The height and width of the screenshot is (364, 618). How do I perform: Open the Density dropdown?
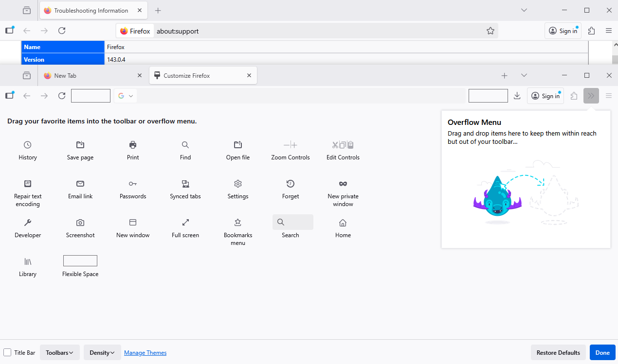[x=102, y=352]
